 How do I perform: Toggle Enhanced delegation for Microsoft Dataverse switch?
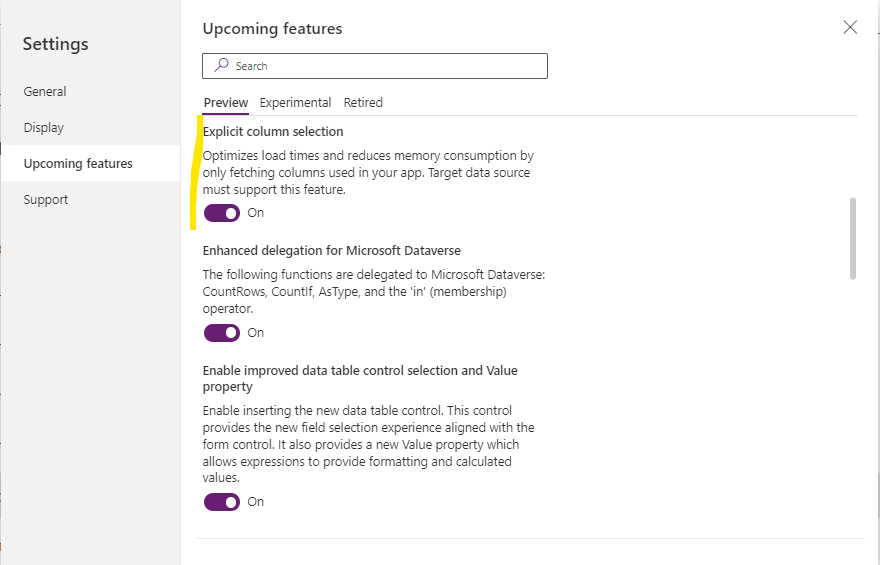(222, 333)
